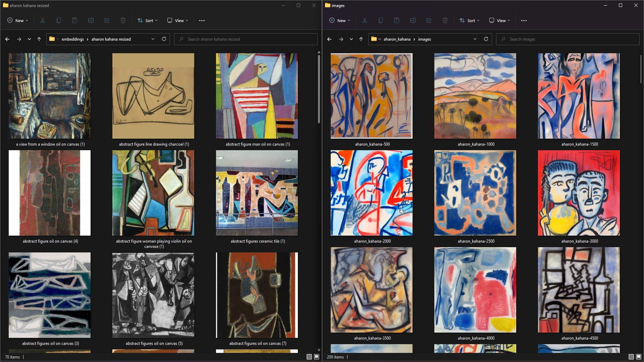Screen dimensions: 644x362
Task: Click the overflow menu icon in right panel
Action: pos(524,20)
